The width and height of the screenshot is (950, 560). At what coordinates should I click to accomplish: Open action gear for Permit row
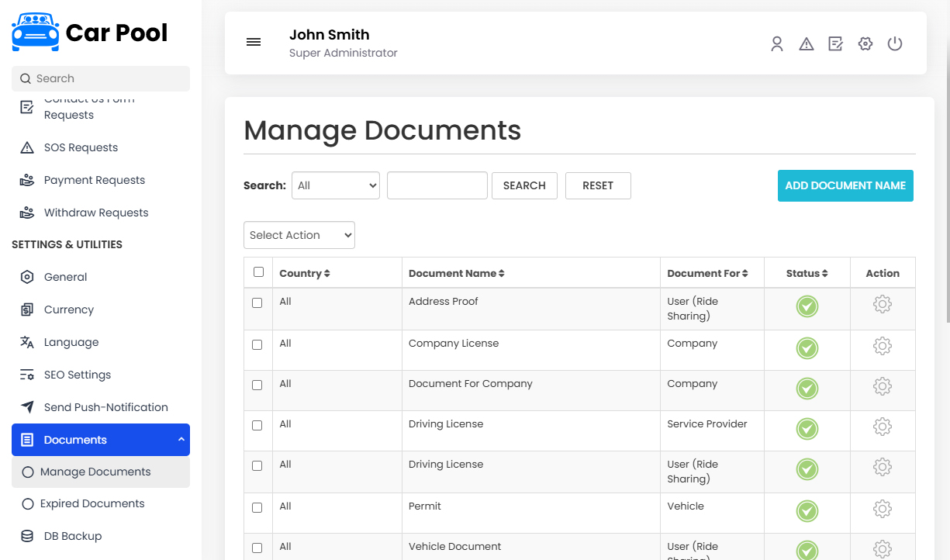(883, 509)
